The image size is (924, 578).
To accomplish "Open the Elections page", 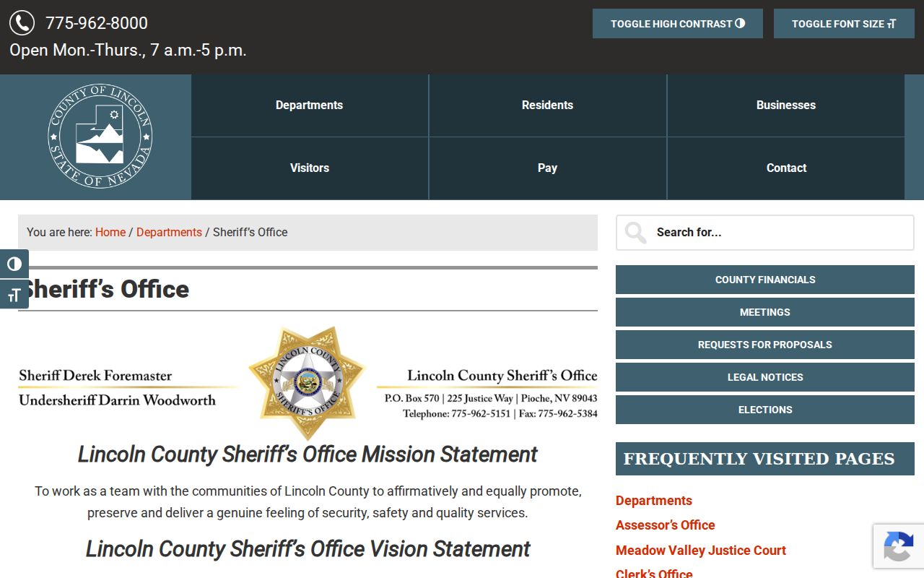I will point(765,410).
